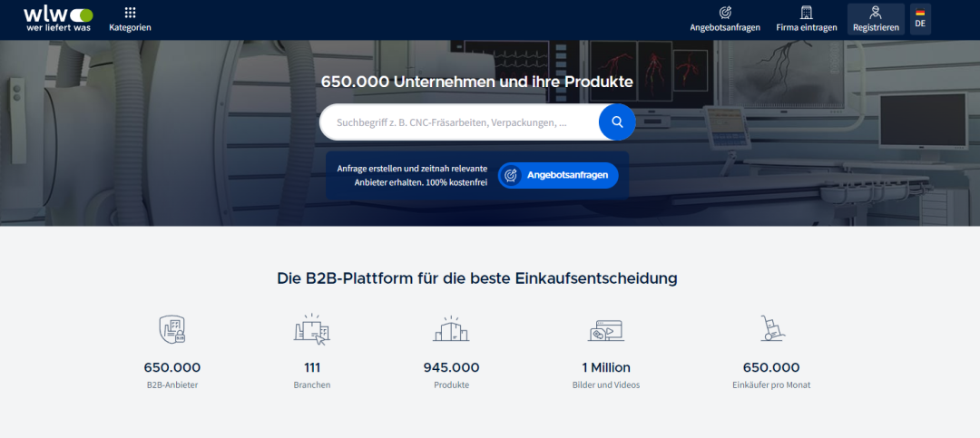Image resolution: width=980 pixels, height=438 pixels.
Task: Click the 945.000 Produkte statistic text
Action: [x=451, y=367]
